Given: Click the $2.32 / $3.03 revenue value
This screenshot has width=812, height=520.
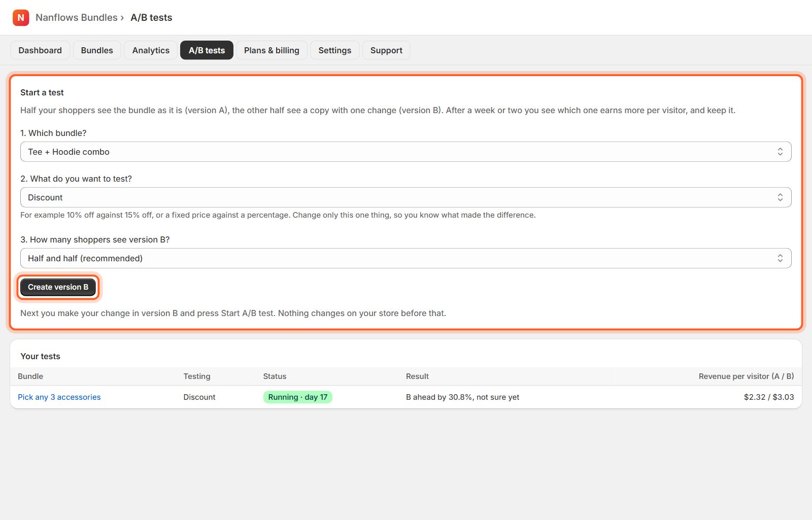Looking at the screenshot, I should tap(769, 397).
